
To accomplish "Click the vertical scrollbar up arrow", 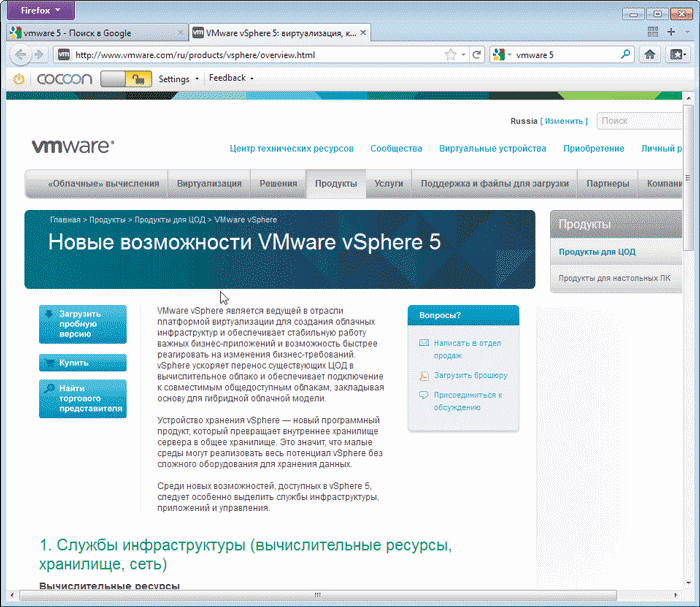I will tap(688, 98).
